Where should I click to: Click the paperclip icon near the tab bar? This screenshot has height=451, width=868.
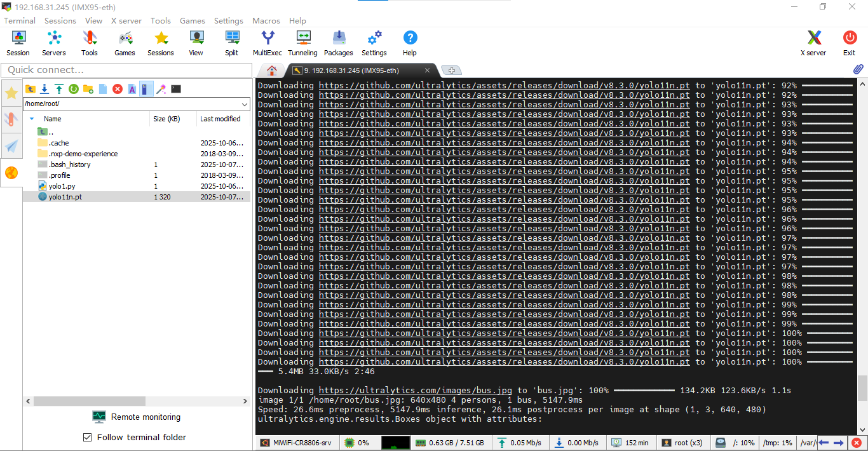[858, 69]
